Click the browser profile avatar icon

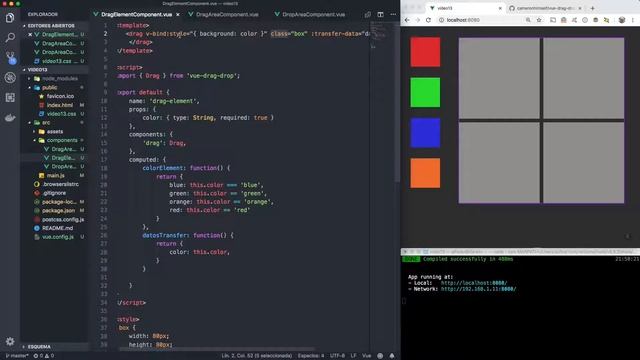(x=622, y=20)
